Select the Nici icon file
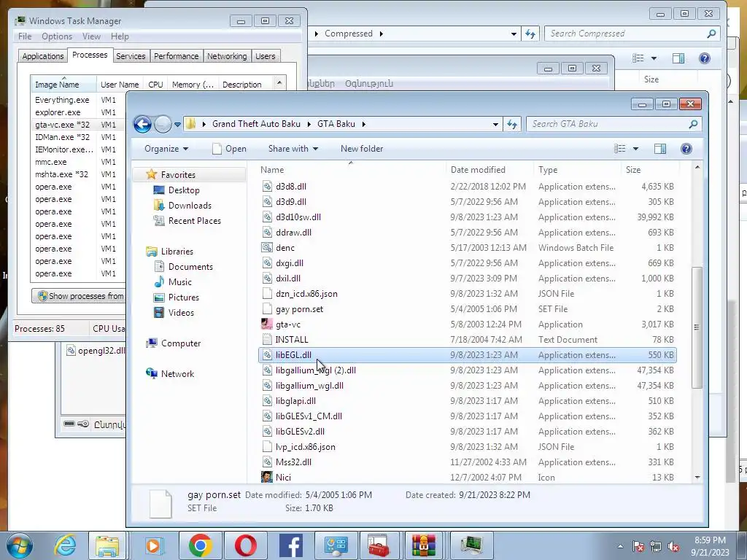Screen dimensions: 747x560 [x=267, y=477]
